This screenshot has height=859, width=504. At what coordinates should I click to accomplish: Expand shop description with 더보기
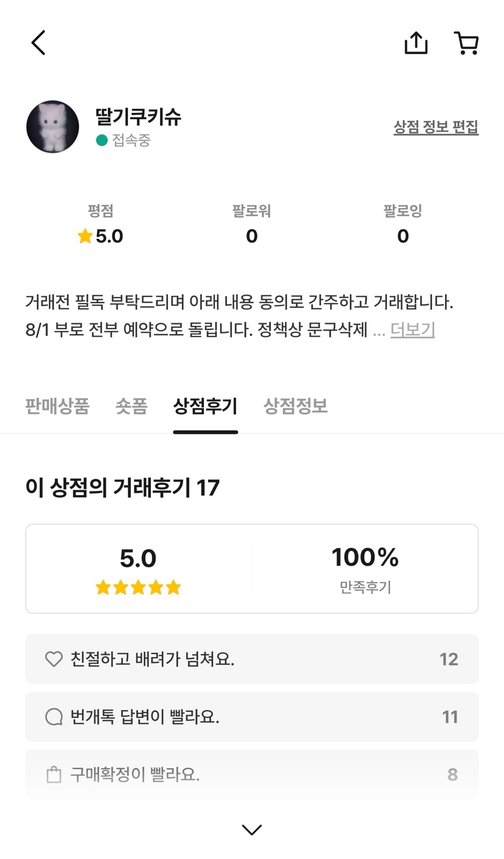[x=412, y=330]
